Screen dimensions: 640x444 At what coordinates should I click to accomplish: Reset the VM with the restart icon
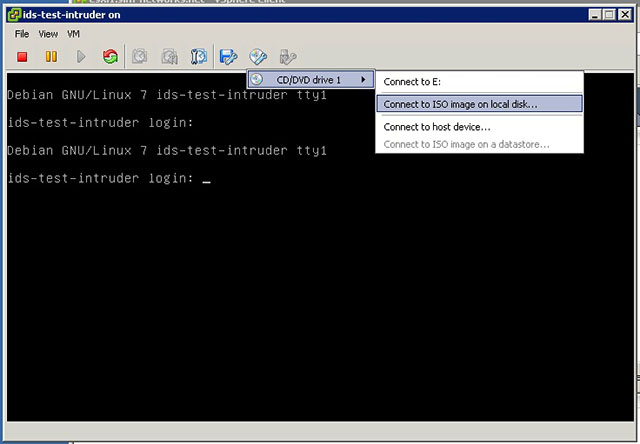pyautogui.click(x=110, y=56)
